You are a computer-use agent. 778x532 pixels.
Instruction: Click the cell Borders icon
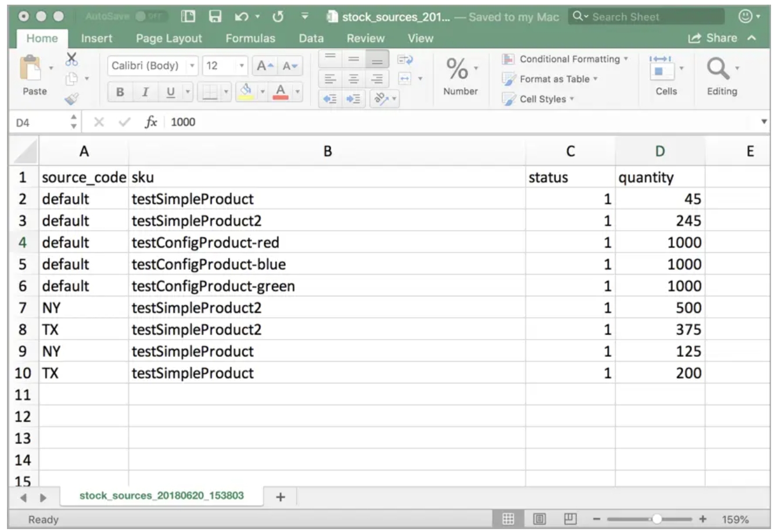point(209,92)
